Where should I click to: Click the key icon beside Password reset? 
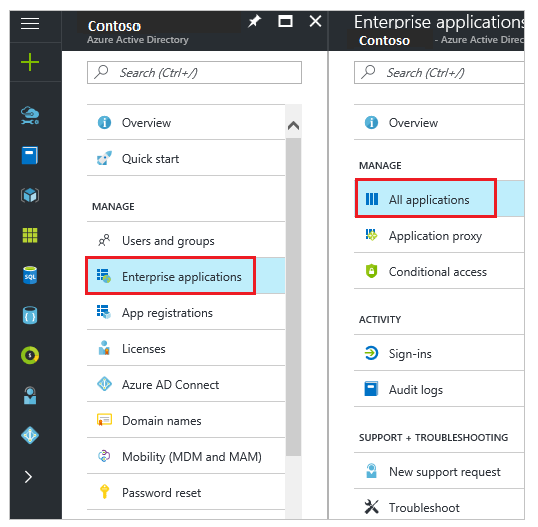tap(104, 491)
